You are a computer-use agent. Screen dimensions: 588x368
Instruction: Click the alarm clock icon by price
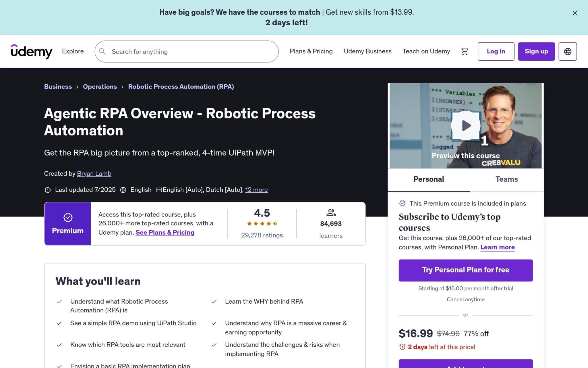pos(402,347)
